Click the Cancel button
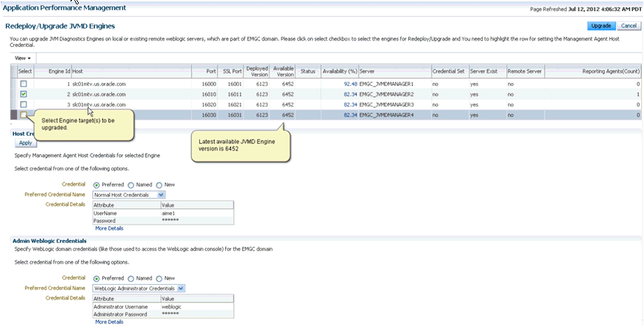 pos(629,26)
